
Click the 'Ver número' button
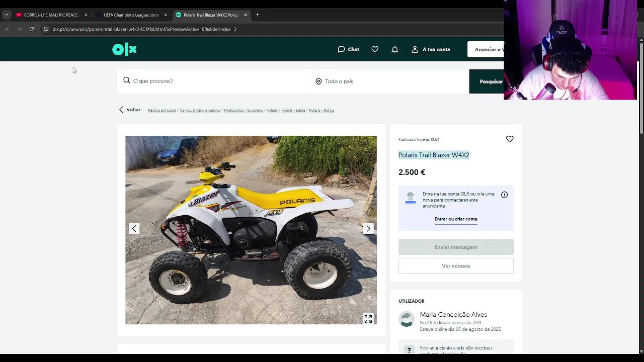coord(456,266)
